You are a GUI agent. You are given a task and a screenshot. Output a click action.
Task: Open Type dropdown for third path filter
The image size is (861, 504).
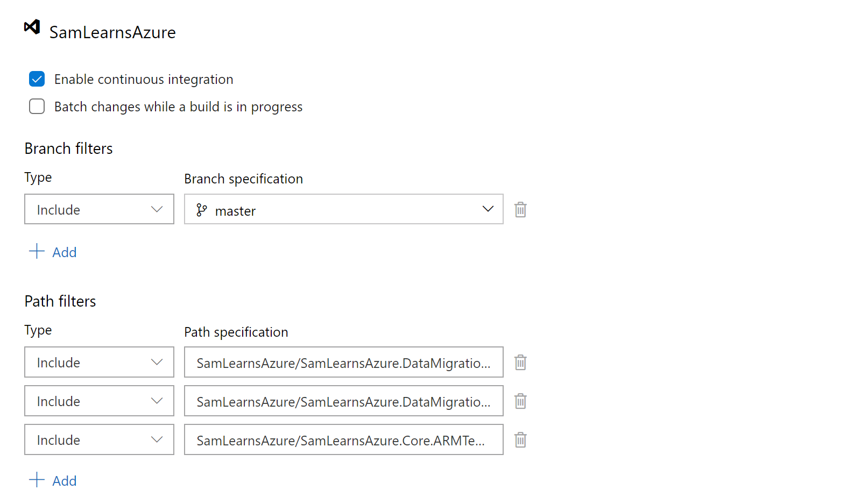(99, 439)
